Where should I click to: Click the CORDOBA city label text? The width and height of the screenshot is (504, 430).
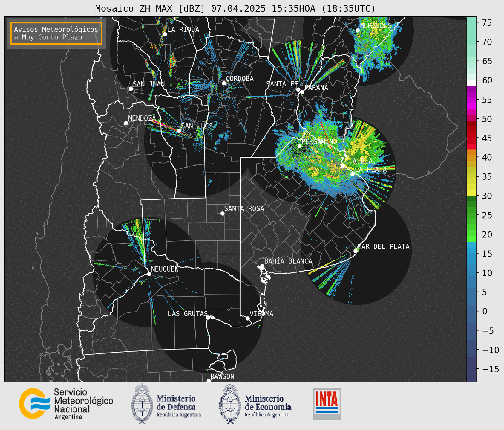point(240,79)
